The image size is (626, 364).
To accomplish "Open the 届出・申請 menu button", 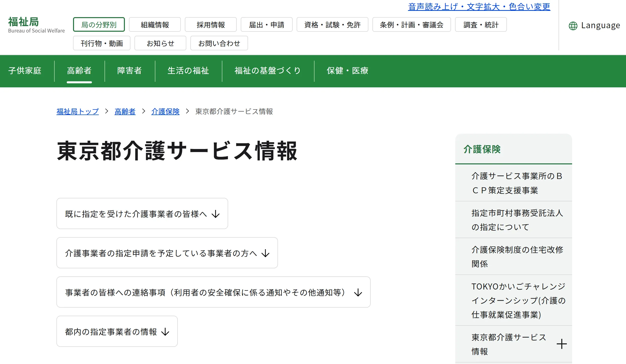I will coord(266,25).
